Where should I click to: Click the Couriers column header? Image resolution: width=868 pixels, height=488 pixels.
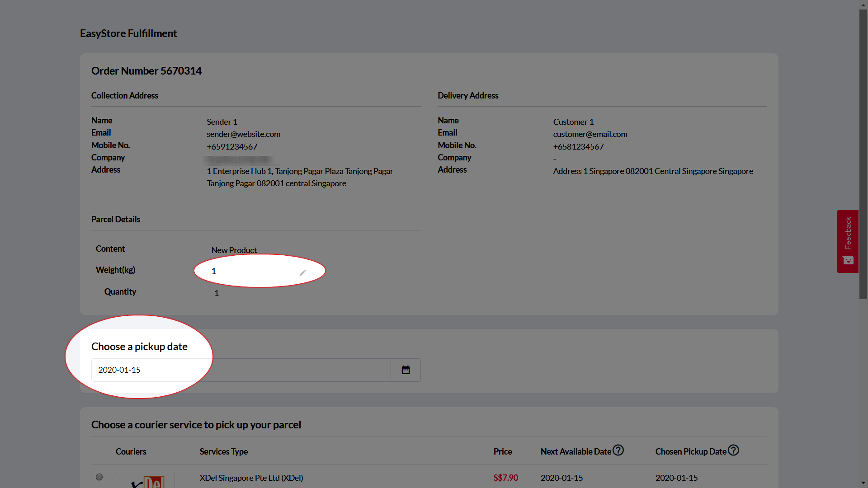pyautogui.click(x=131, y=451)
